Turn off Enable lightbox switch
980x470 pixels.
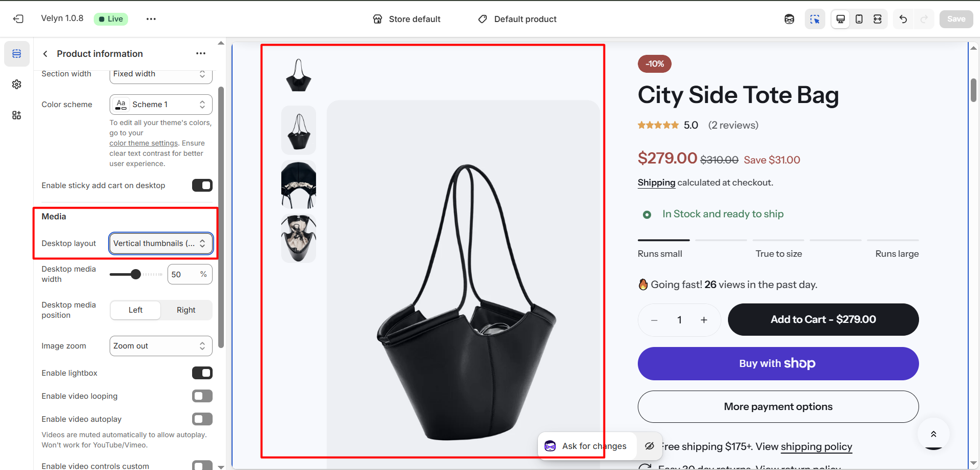pyautogui.click(x=202, y=373)
